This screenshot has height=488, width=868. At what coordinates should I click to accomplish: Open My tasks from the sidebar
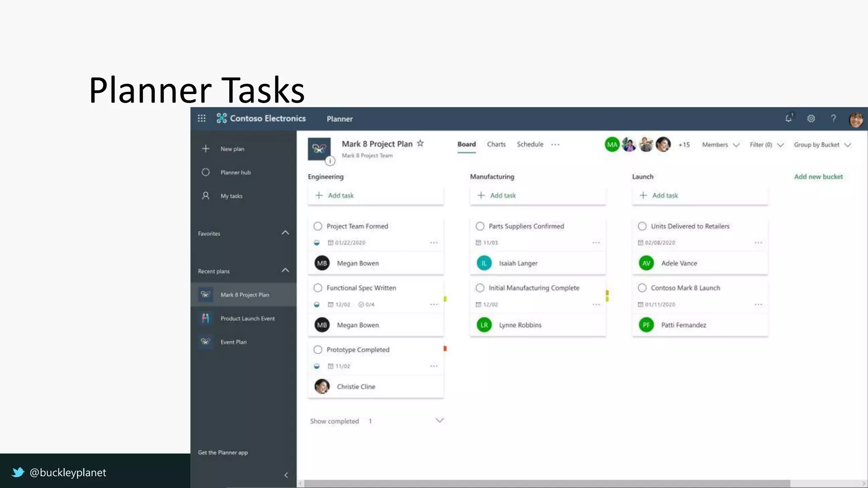pyautogui.click(x=231, y=196)
